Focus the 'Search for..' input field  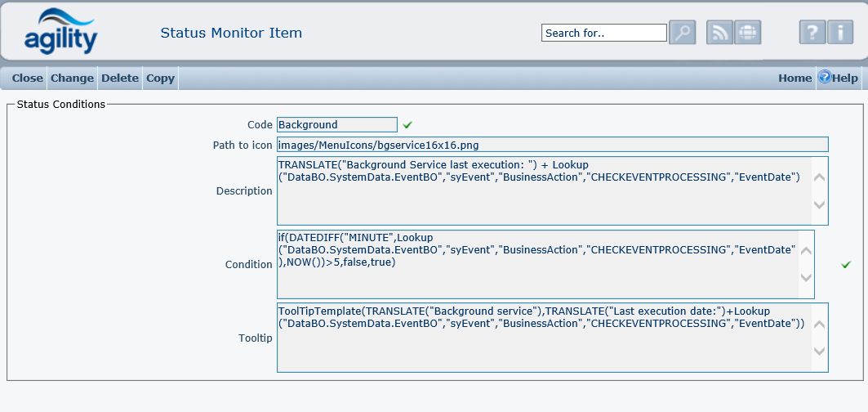[603, 33]
